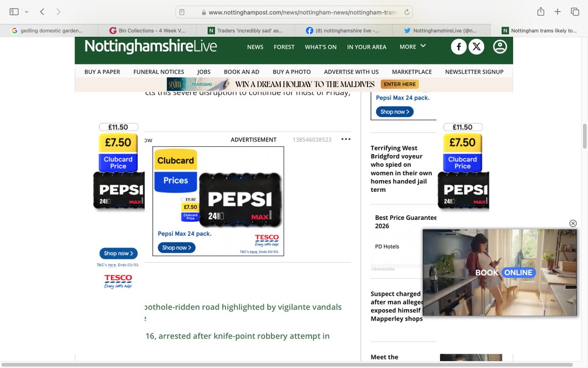This screenshot has width=588, height=368.
Task: Switch to Facebook nottinghamshire live tab
Action: pyautogui.click(x=343, y=30)
